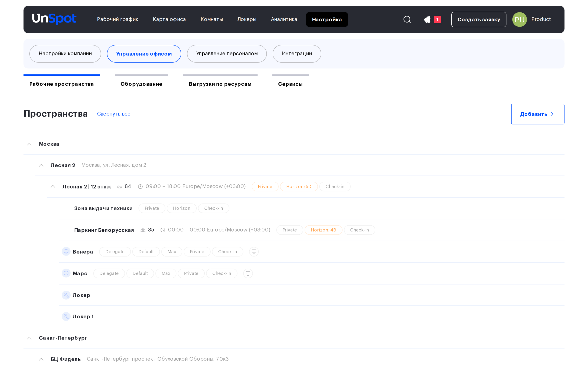Select the Венера room name

[83, 252]
